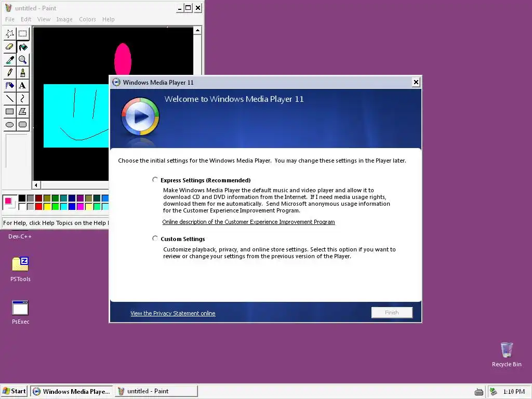Viewport: 532px width, 399px height.
Task: Choose the bright green palette swatch
Action: pos(55,206)
